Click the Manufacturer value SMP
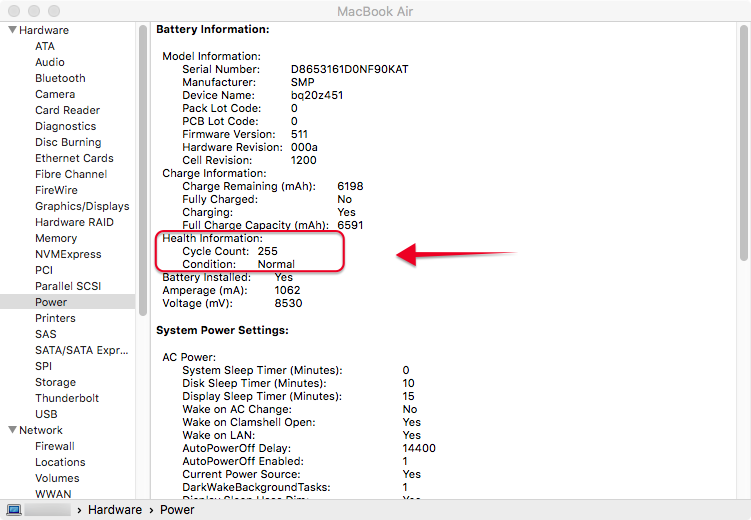 (303, 82)
